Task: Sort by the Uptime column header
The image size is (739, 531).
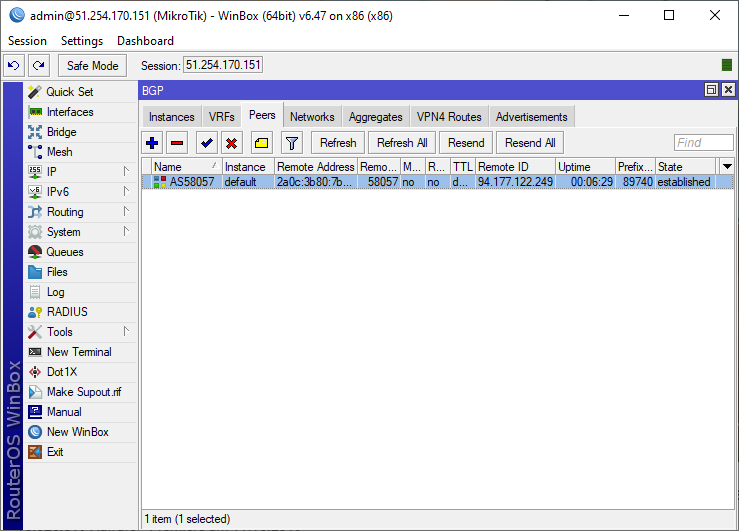Action: click(x=585, y=167)
